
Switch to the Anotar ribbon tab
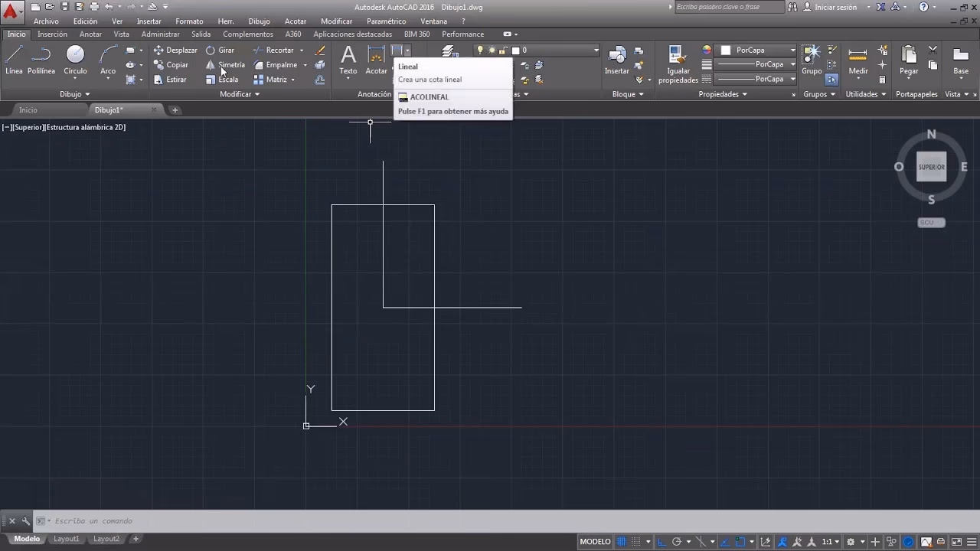pos(90,34)
